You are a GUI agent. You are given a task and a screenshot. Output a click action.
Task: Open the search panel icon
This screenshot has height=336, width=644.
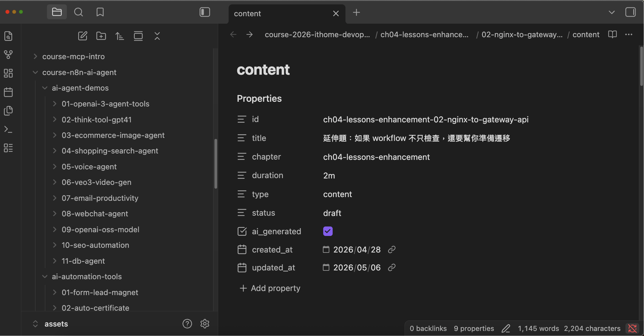pyautogui.click(x=78, y=13)
